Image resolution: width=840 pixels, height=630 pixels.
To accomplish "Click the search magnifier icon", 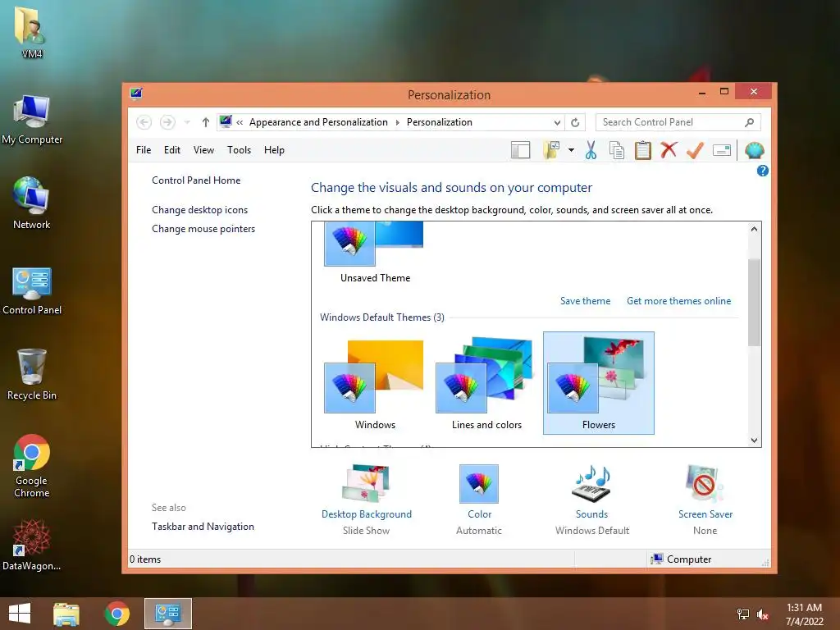I will [750, 122].
